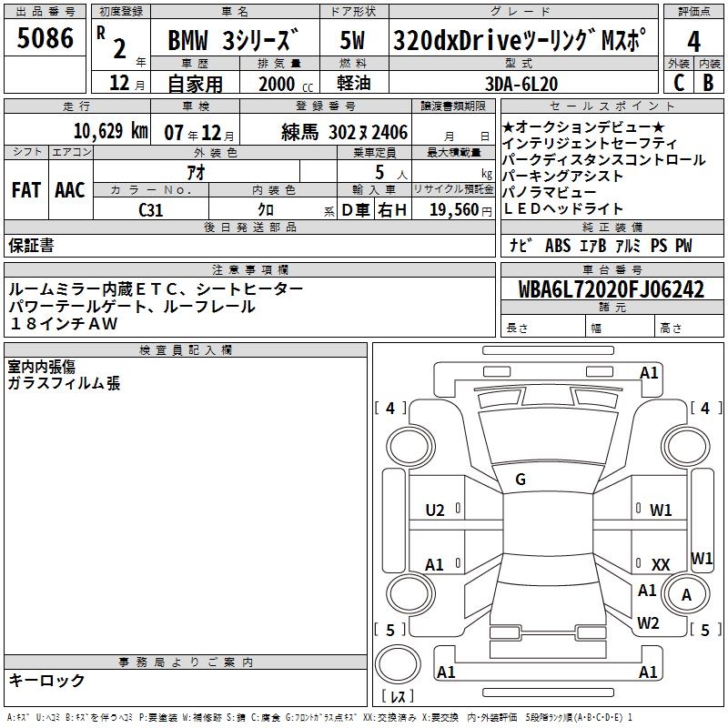This screenshot has height=728, width=728.
Task: Select the ★オークションデビュー★ sales point
Action: (583, 126)
